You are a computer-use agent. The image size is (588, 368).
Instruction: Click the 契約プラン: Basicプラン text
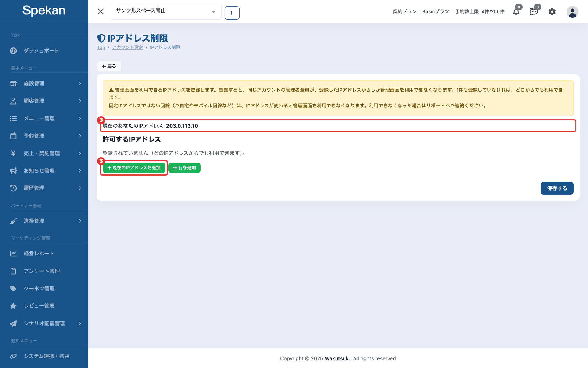[x=421, y=12]
